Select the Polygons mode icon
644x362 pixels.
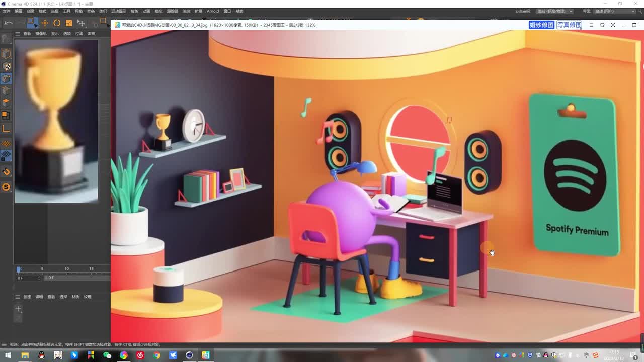6,103
